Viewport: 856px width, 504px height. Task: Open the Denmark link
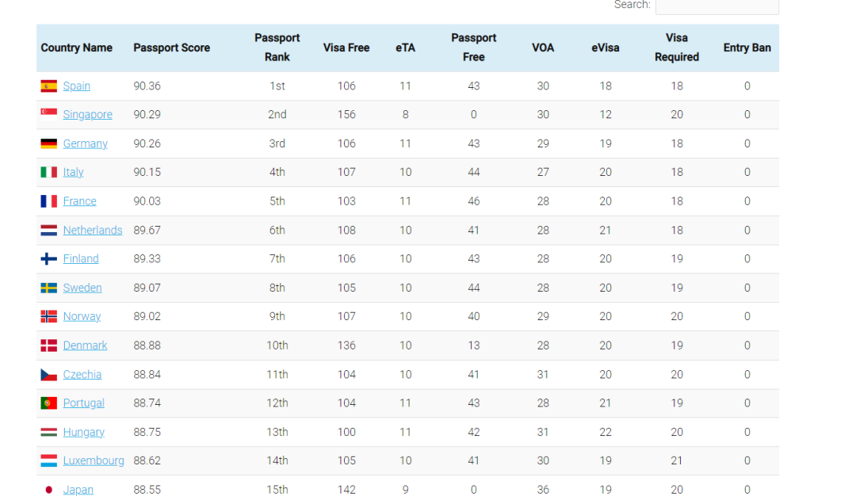[85, 346]
